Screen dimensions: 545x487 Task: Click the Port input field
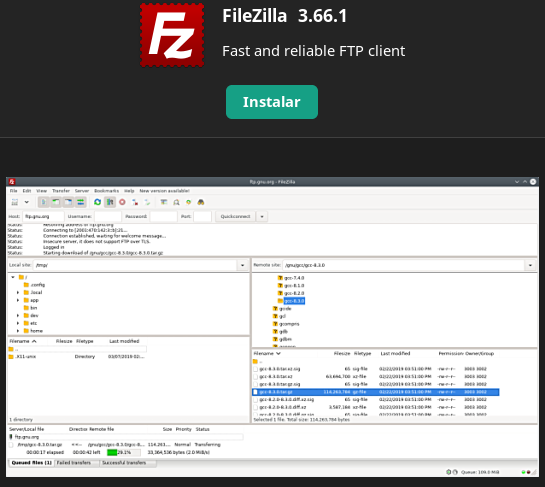pyautogui.click(x=202, y=216)
